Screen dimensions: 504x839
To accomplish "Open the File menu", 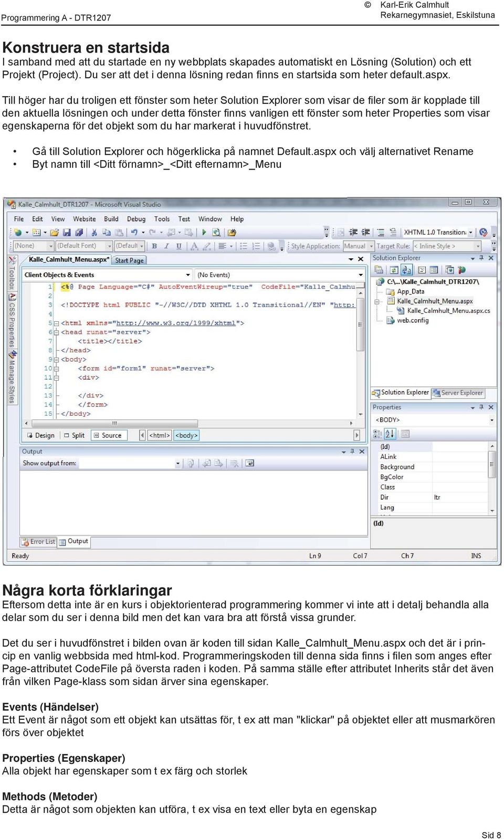I will (x=19, y=219).
